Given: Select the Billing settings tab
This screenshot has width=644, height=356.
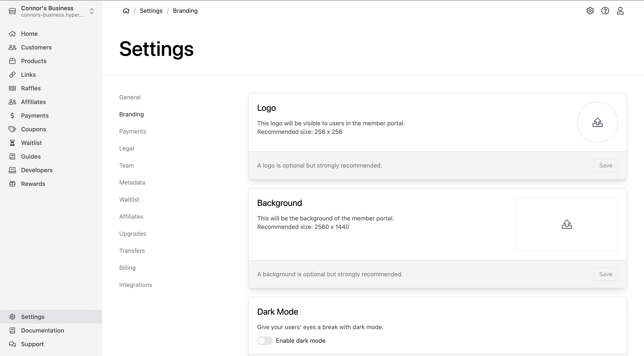Looking at the screenshot, I should coord(127,268).
